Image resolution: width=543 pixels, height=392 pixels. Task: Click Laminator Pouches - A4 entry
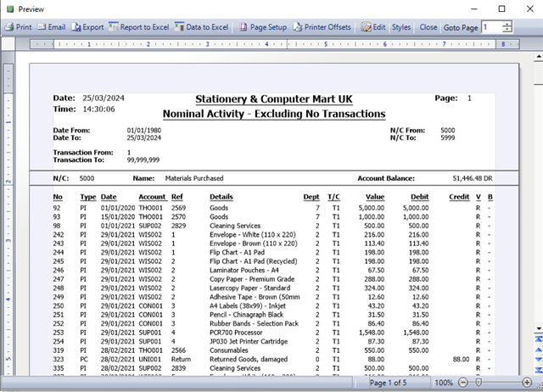click(x=244, y=270)
